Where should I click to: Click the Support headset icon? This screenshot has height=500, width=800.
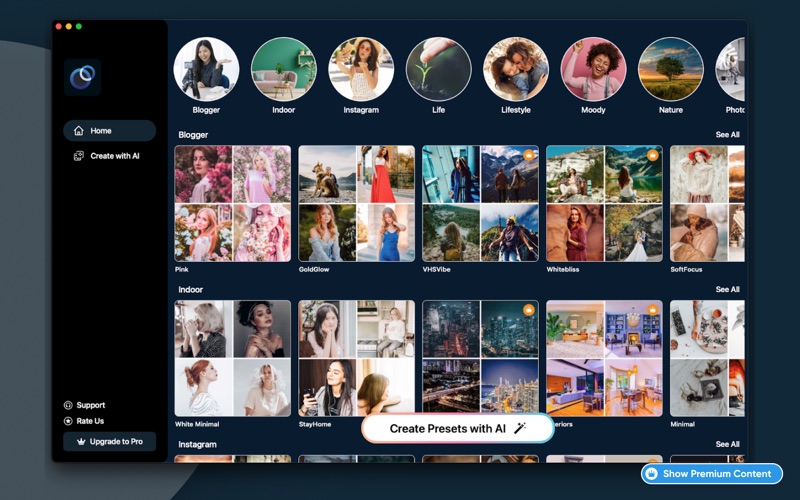[x=68, y=405]
